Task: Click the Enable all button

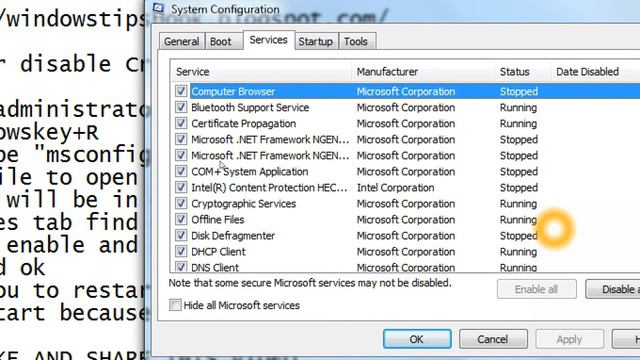Action: coord(536,289)
